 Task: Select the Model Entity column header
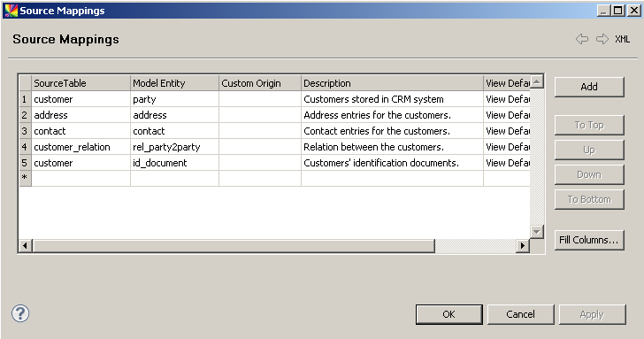tap(174, 83)
